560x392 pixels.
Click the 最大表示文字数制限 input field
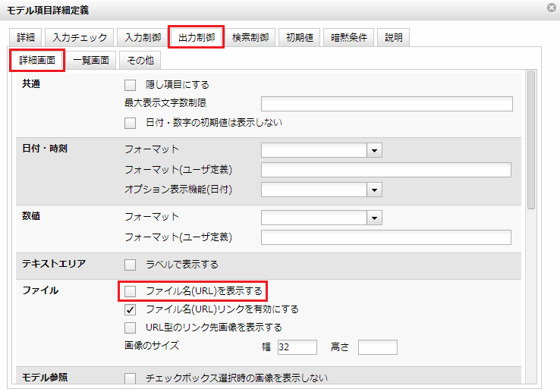click(x=387, y=104)
